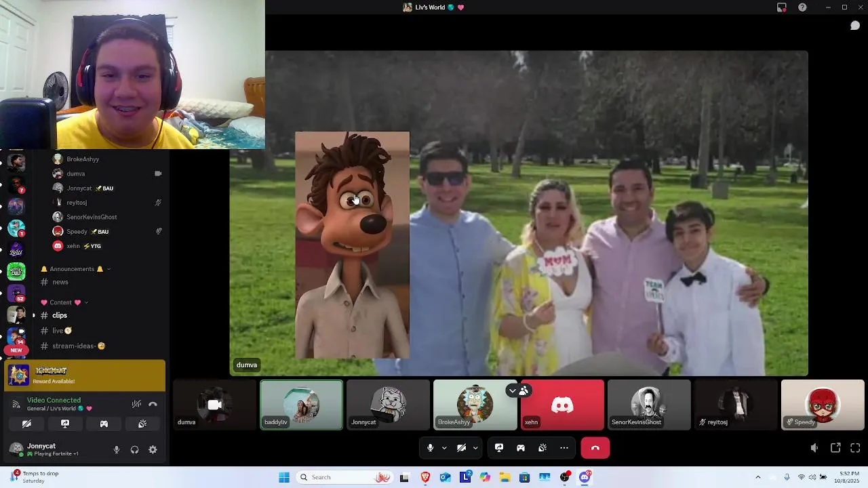Screen dimensions: 868x488
Task: Show hidden system tray icons chevron
Action: [758, 477]
